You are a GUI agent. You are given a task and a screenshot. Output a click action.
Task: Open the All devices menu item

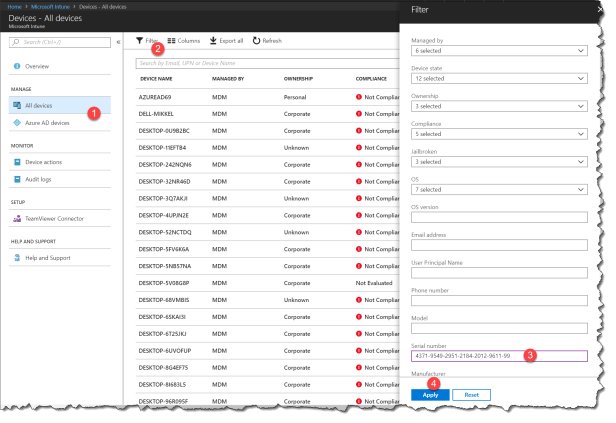tap(60, 105)
